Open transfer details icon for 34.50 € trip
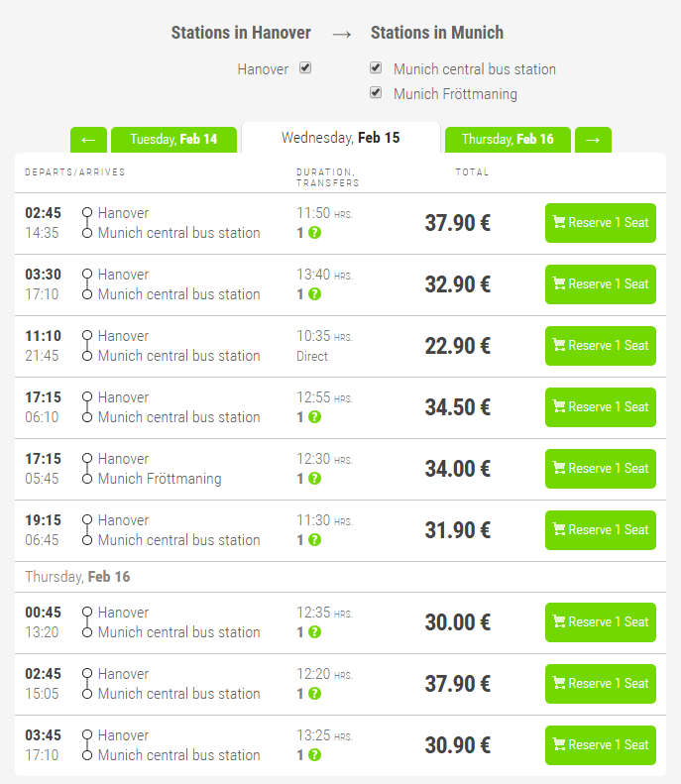Viewport: 681px width, 784px height. tap(314, 417)
